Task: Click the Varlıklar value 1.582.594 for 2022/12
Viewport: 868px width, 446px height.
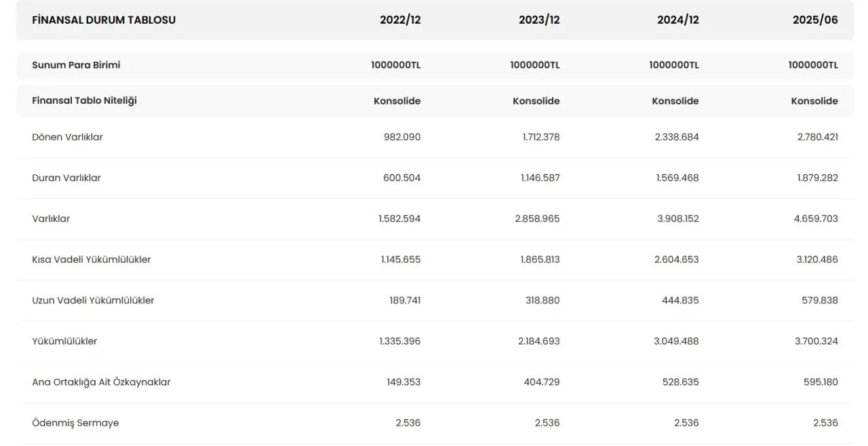Action: pos(399,219)
